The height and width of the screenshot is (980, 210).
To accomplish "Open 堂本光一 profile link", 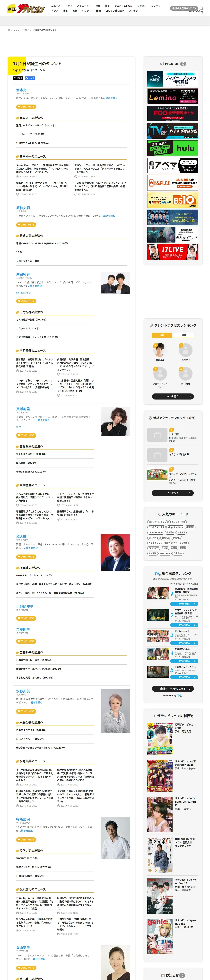I will (x=23, y=90).
